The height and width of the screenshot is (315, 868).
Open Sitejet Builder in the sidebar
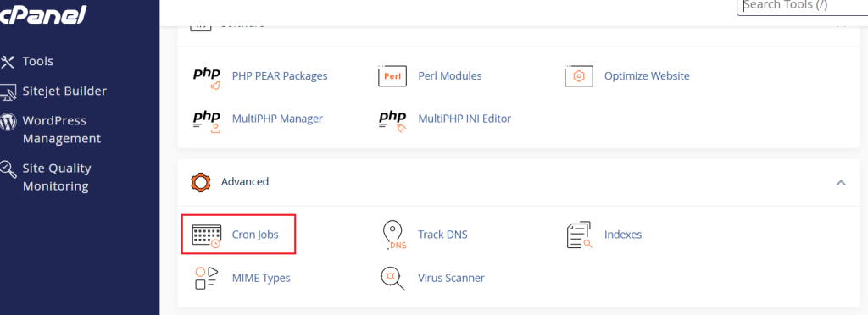pyautogui.click(x=53, y=91)
